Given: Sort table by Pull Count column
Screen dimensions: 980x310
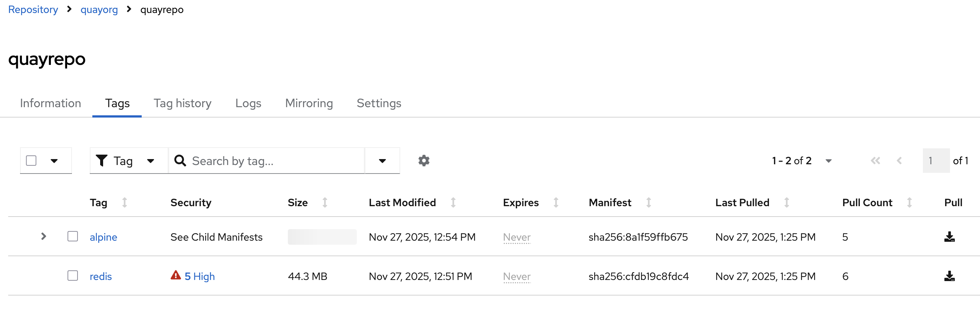Looking at the screenshot, I should pyautogui.click(x=909, y=202).
